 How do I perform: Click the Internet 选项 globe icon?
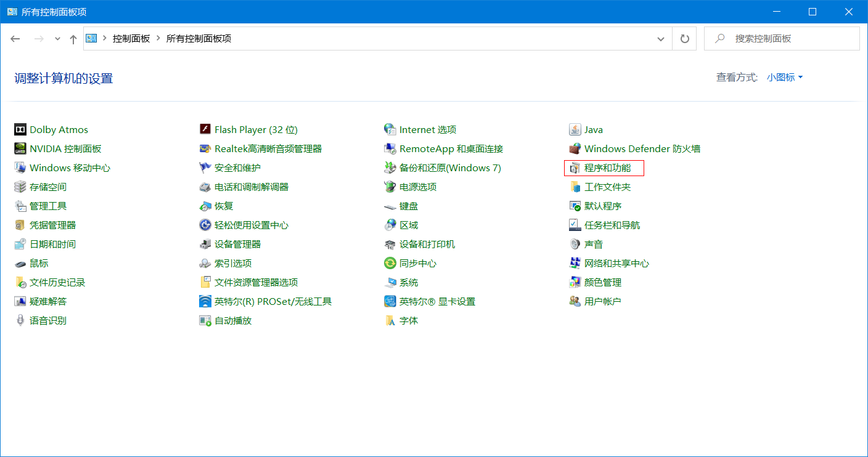click(x=390, y=129)
